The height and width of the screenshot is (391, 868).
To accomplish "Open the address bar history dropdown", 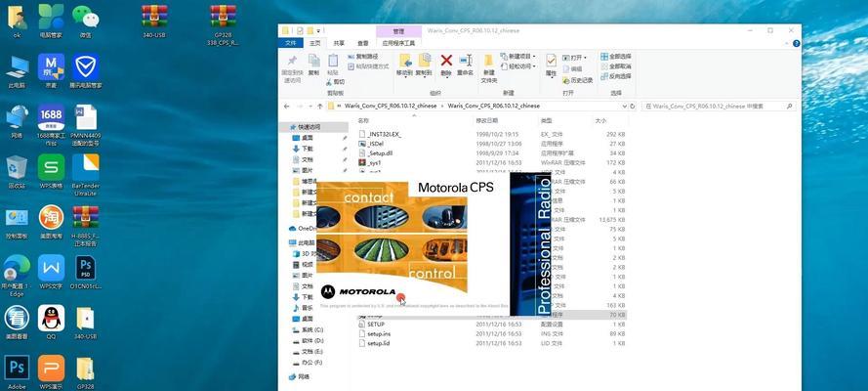I will point(624,106).
